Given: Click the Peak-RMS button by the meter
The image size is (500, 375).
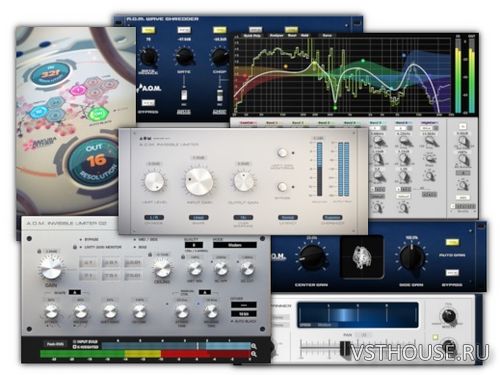Looking at the screenshot, I should [55, 344].
